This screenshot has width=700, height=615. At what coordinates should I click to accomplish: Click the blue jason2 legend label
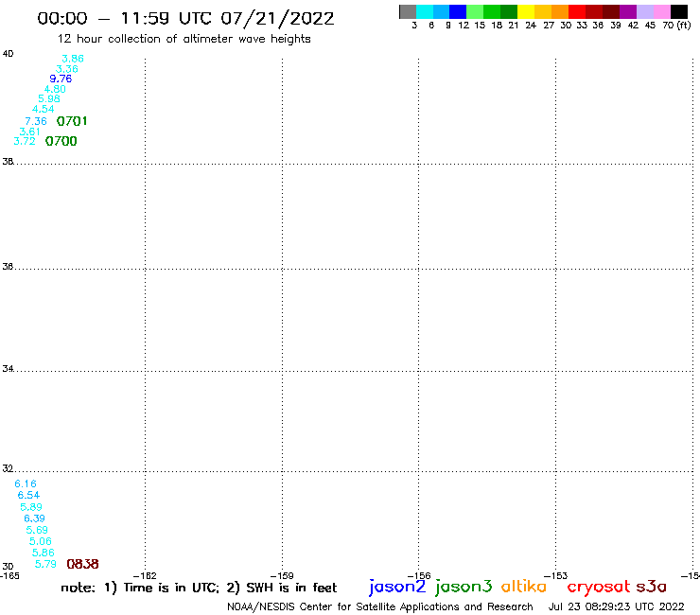[x=397, y=587]
